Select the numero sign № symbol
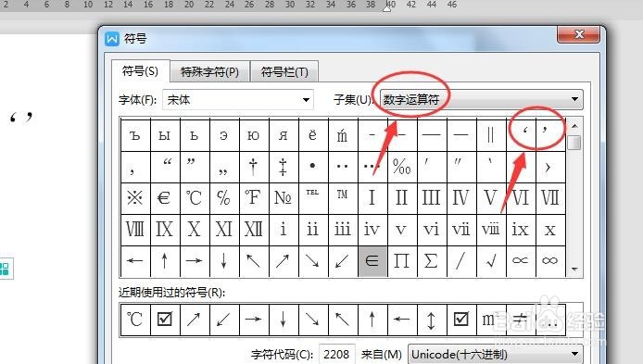This screenshot has width=643, height=364. click(x=283, y=198)
